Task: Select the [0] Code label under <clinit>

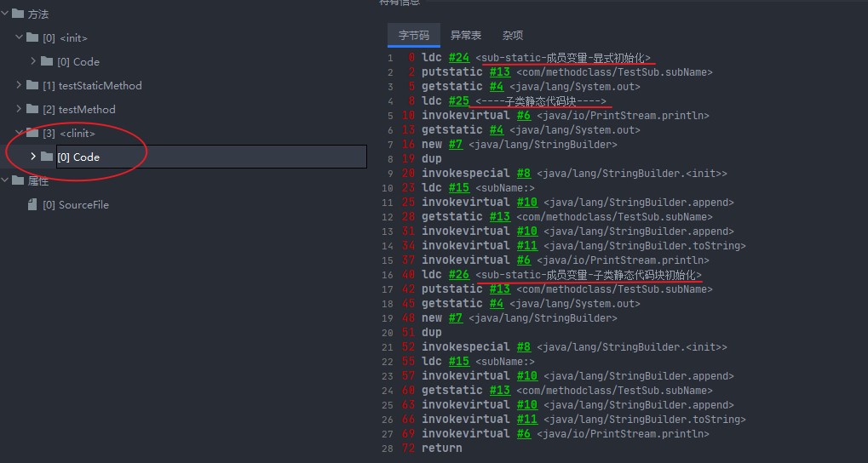Action: coord(78,157)
